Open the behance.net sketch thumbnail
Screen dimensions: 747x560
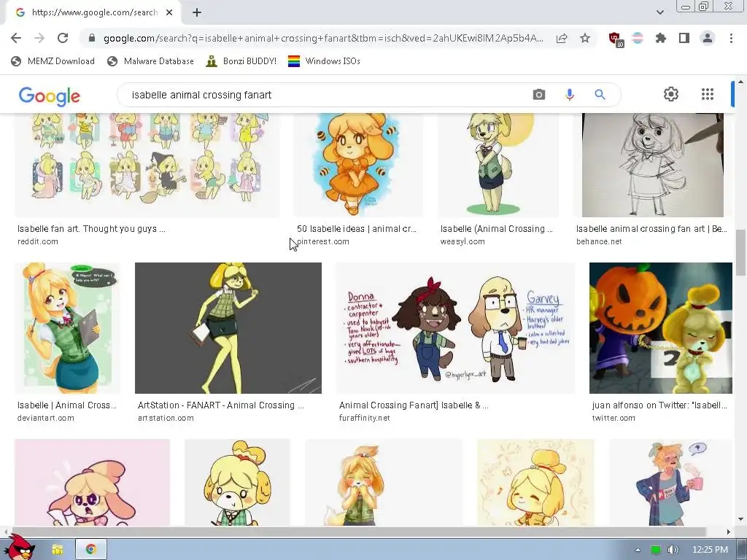pyautogui.click(x=653, y=165)
